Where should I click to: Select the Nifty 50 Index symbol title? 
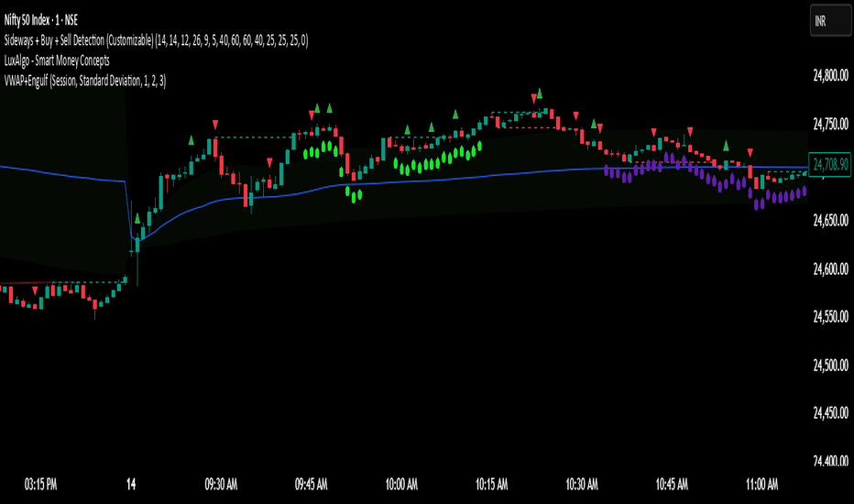(x=41, y=20)
